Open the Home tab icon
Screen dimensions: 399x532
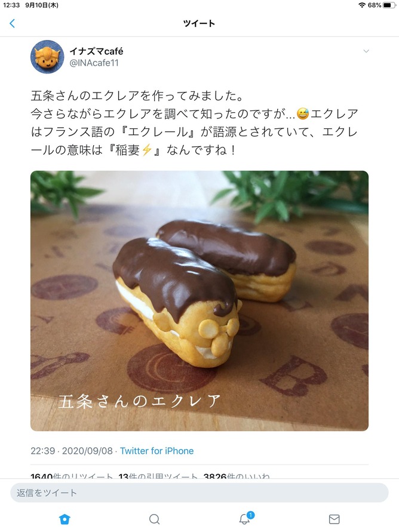point(65,519)
